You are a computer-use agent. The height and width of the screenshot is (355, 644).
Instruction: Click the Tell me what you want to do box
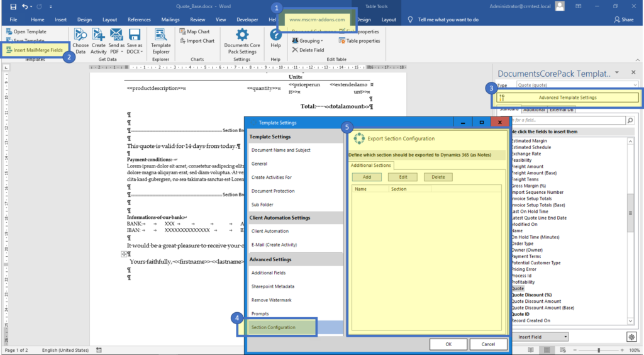(443, 20)
